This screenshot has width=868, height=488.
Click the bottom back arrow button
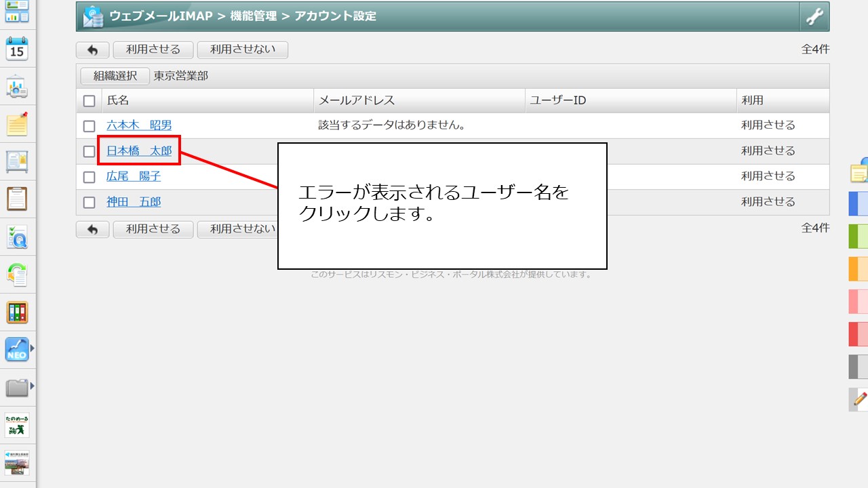click(x=93, y=229)
